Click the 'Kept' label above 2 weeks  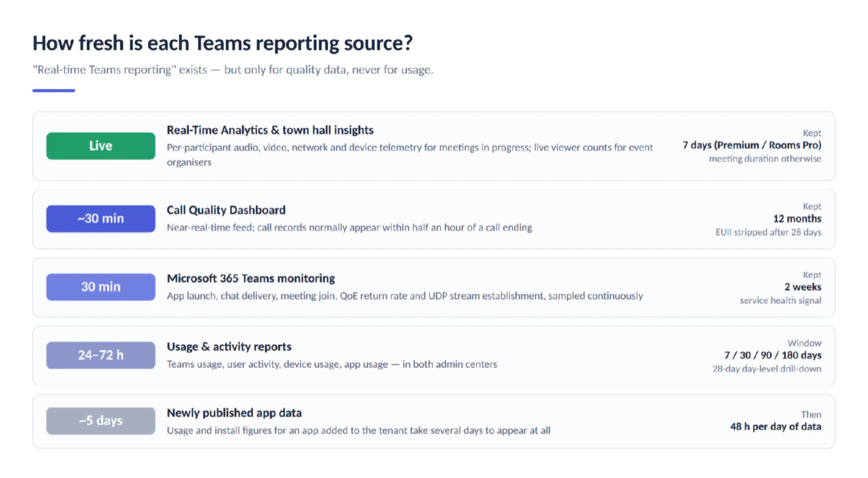point(812,275)
